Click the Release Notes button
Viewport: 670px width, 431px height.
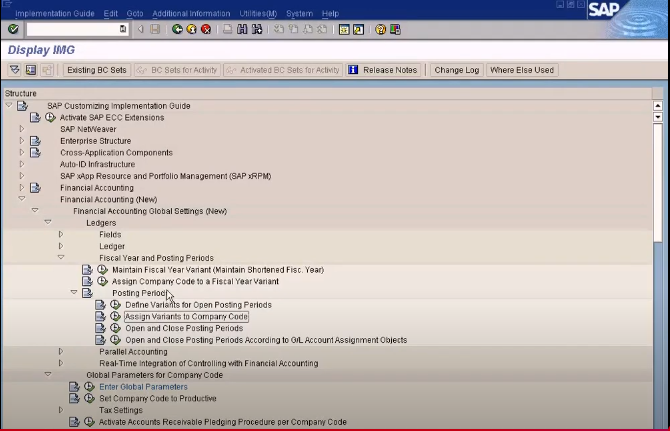point(383,70)
